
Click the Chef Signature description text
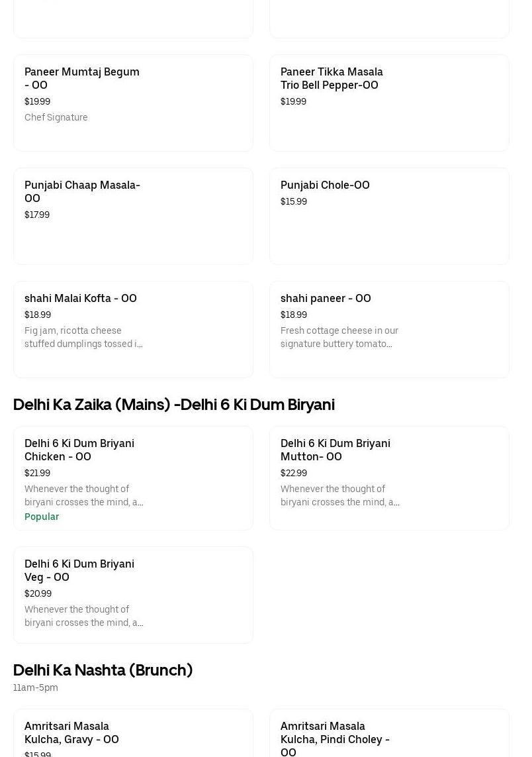(56, 117)
